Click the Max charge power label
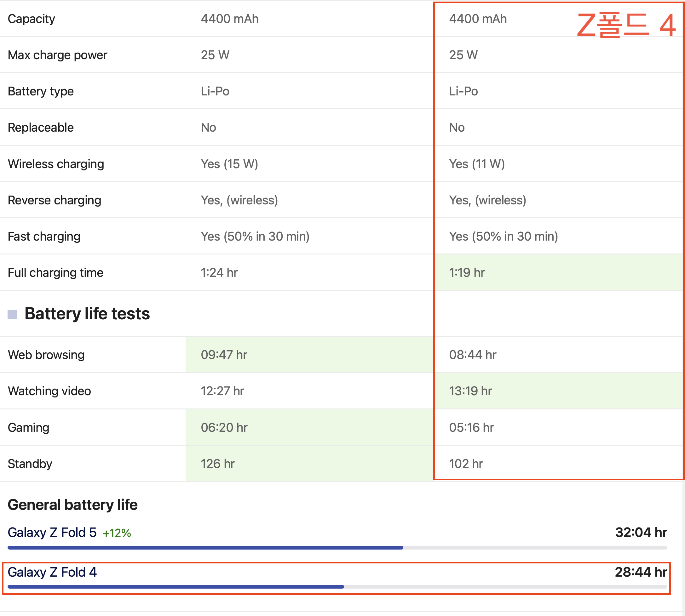This screenshot has height=616, width=685. 57,55
